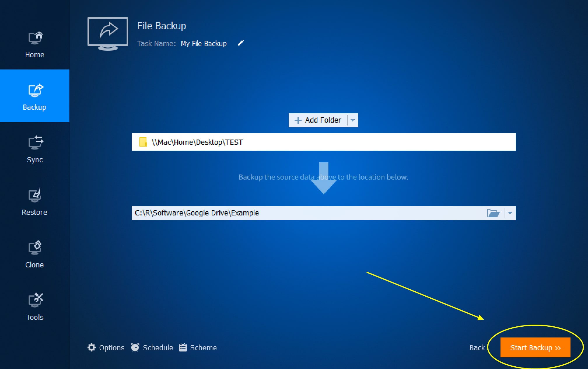Screen dimensions: 588x369
Task: Open the Home section icon
Action: [x=35, y=38]
